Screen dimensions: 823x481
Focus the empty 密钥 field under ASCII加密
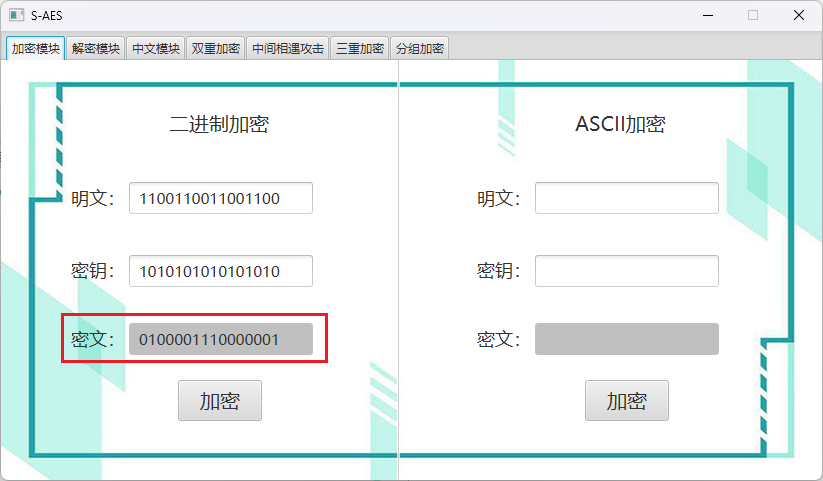point(626,271)
